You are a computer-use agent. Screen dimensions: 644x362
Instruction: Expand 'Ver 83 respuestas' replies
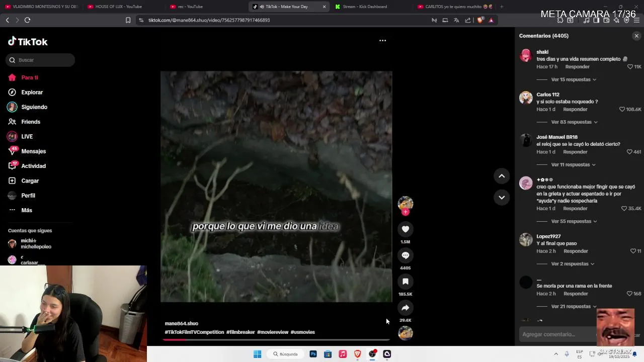point(574,122)
